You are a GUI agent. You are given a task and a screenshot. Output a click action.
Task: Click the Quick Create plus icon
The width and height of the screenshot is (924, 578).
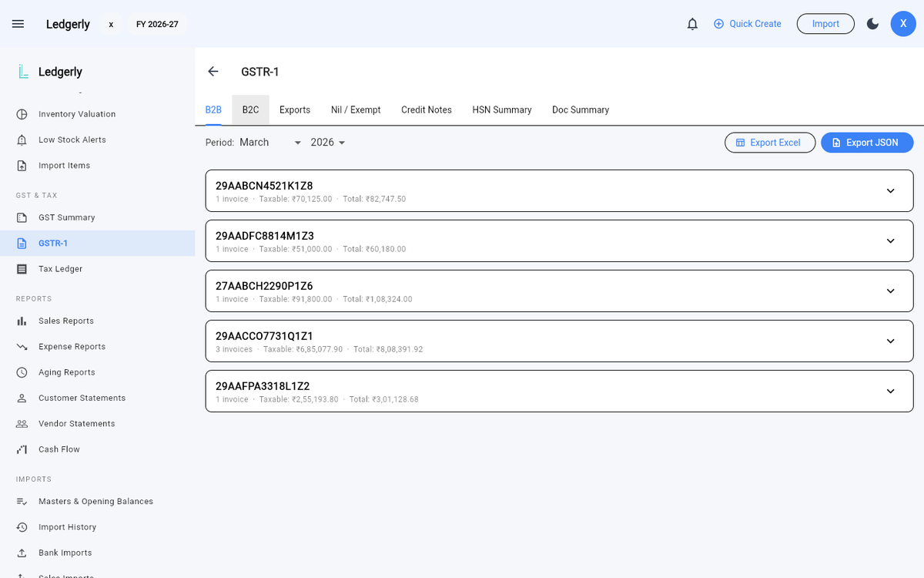tap(718, 24)
